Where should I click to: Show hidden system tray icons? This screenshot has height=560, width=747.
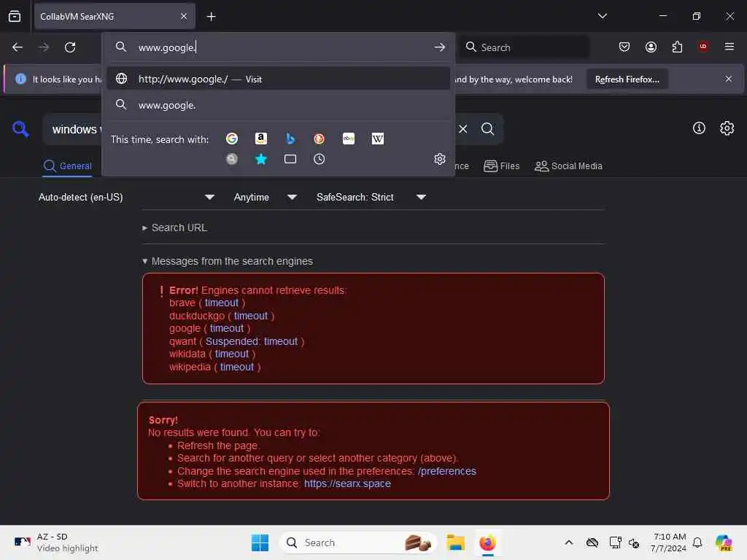569,542
